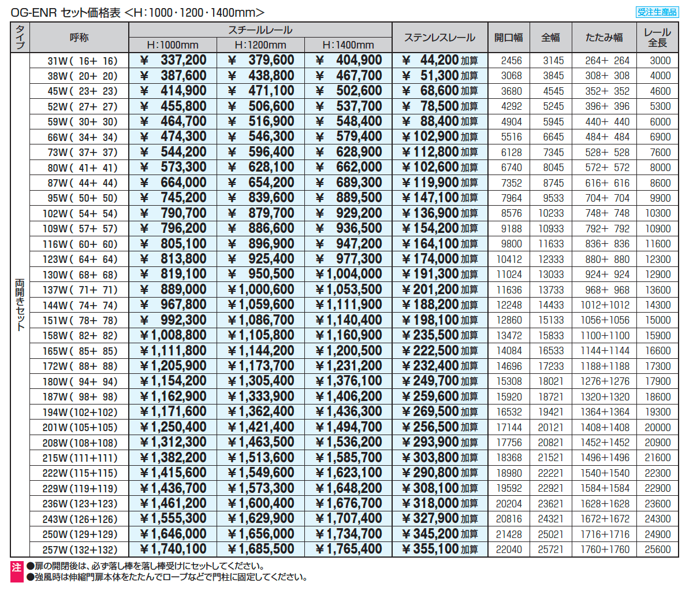The height and width of the screenshot is (616, 693).
Task: Click the ¥1,765,400 price cell
Action: coord(348,550)
